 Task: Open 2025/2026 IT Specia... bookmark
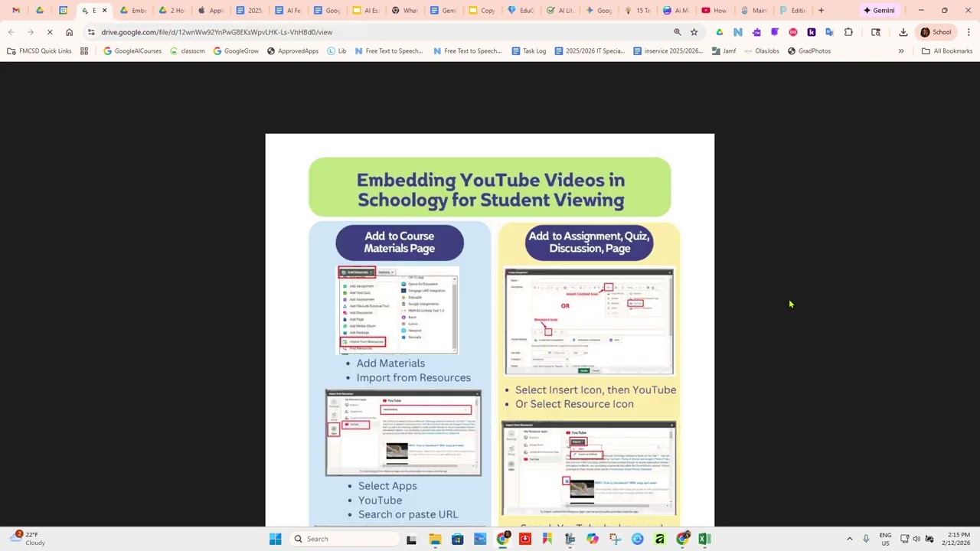[590, 51]
